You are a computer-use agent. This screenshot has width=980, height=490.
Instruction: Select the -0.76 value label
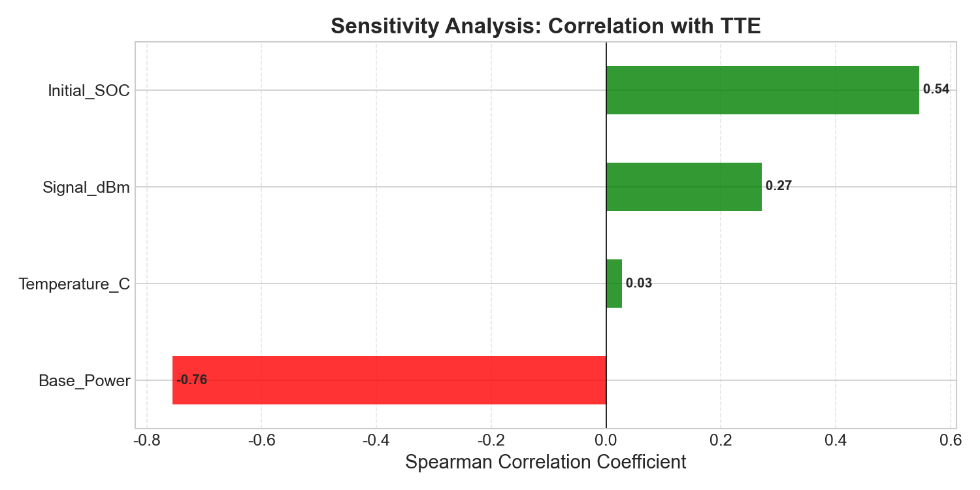pyautogui.click(x=191, y=380)
